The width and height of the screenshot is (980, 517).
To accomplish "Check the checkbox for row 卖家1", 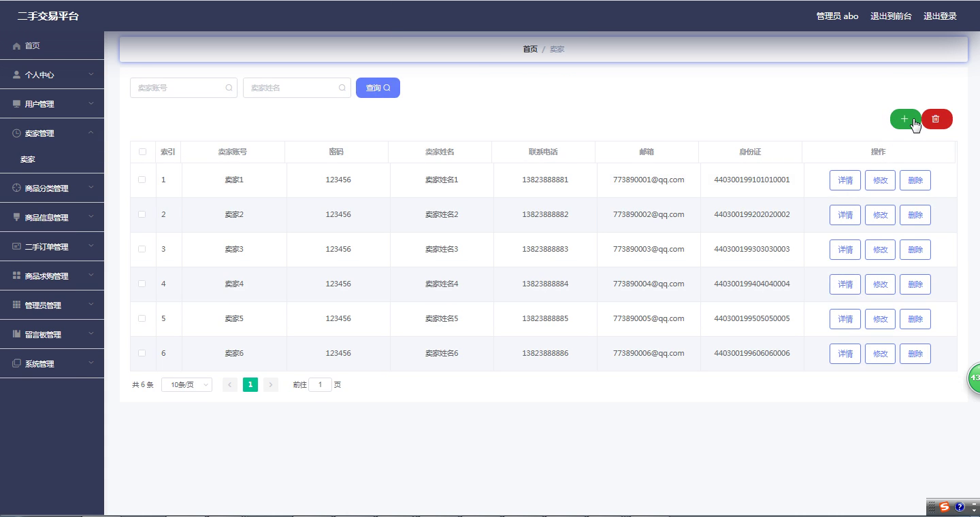I will (142, 180).
